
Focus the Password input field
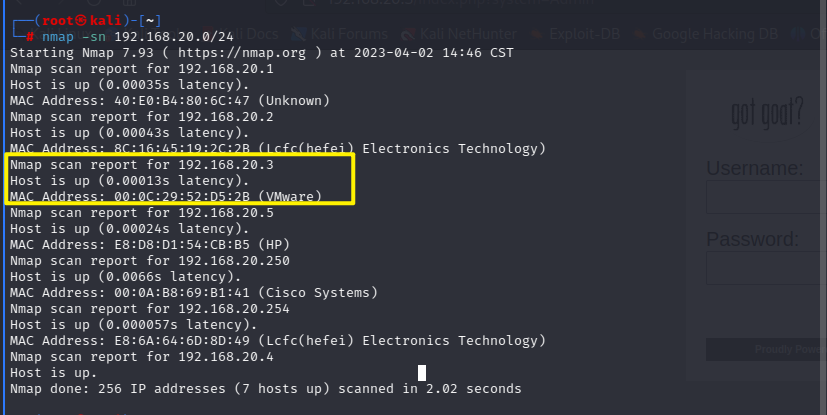(768, 268)
